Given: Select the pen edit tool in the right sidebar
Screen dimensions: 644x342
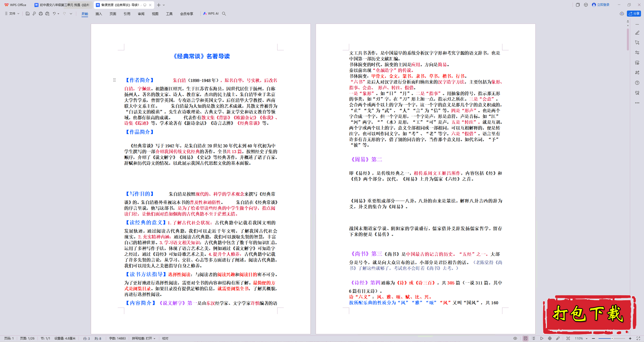Looking at the screenshot, I should pos(637,33).
